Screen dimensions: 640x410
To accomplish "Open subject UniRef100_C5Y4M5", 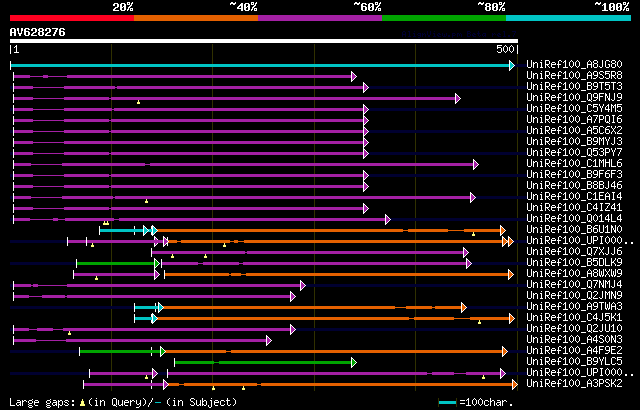I will (x=574, y=109).
